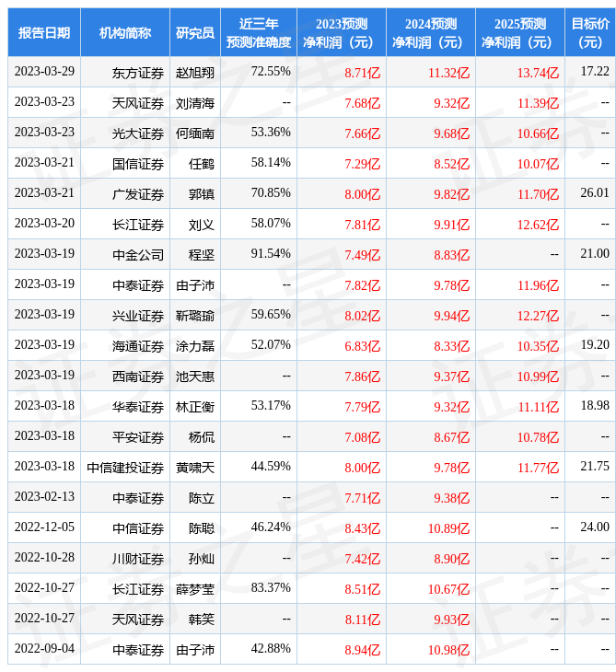The image size is (616, 672).
Task: Click analyst 韩笑
Action: 202,620
